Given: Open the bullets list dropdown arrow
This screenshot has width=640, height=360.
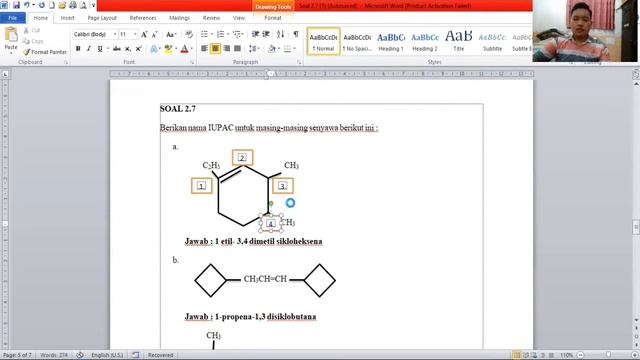Looking at the screenshot, I should (x=212, y=34).
